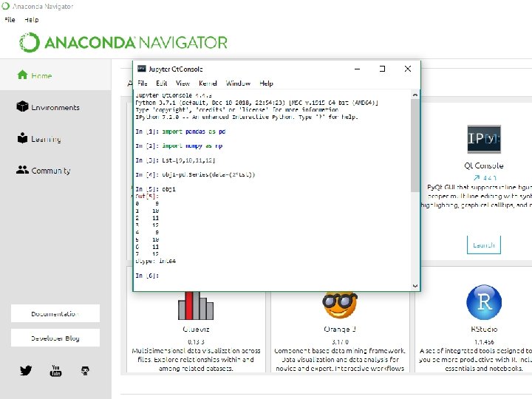Click RStudio version 1.1.456 text
This screenshot has height=399, width=532.
[x=484, y=342]
